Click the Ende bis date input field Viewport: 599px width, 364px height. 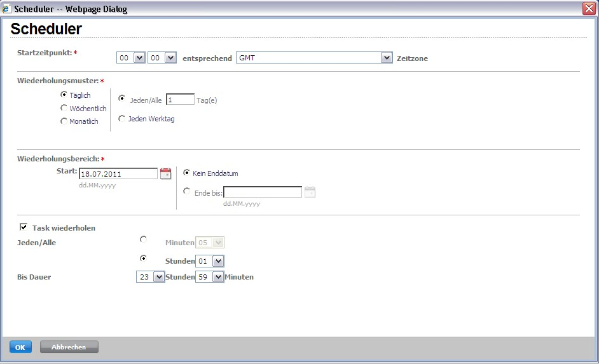(x=263, y=192)
